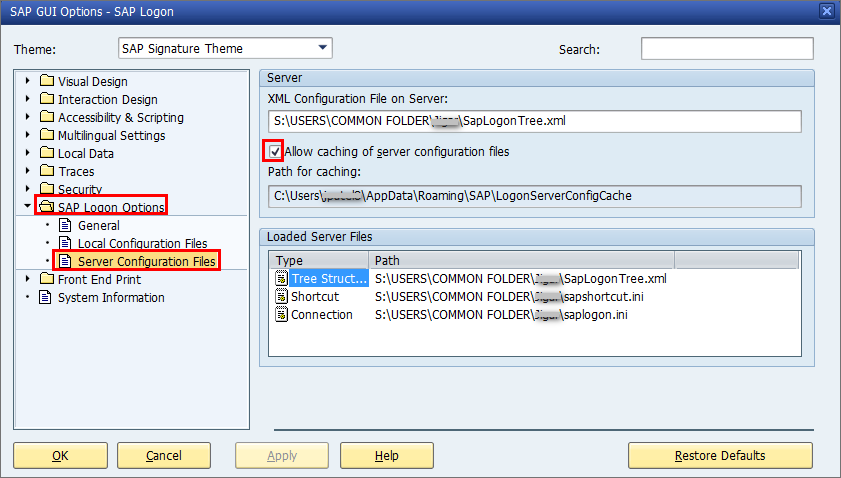Click the Server Configuration Files document icon
Screen dimensions: 841x478
click(65, 261)
